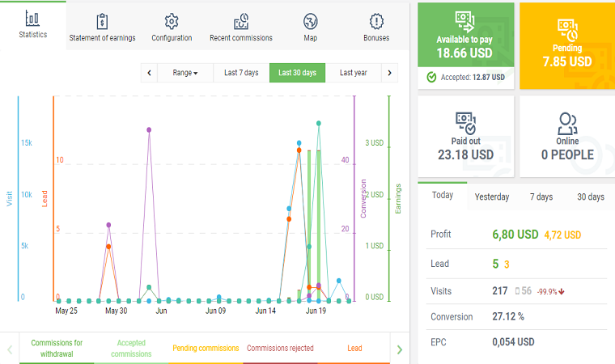
Task: Toggle Pending commissions chart series
Action: pyautogui.click(x=206, y=349)
